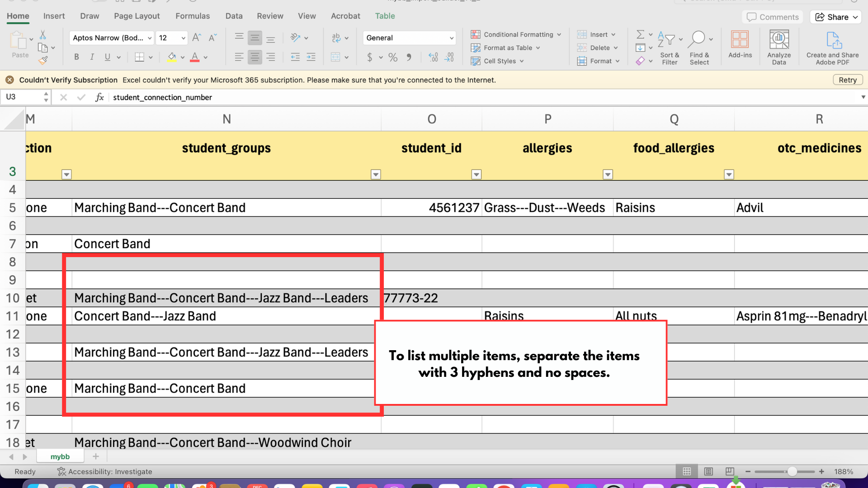
Task: Apply the accounting dollar format icon
Action: [x=370, y=57]
